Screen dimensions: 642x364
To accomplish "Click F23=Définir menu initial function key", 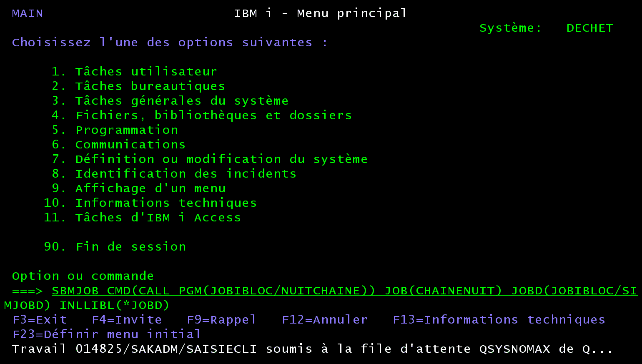I will [107, 334].
